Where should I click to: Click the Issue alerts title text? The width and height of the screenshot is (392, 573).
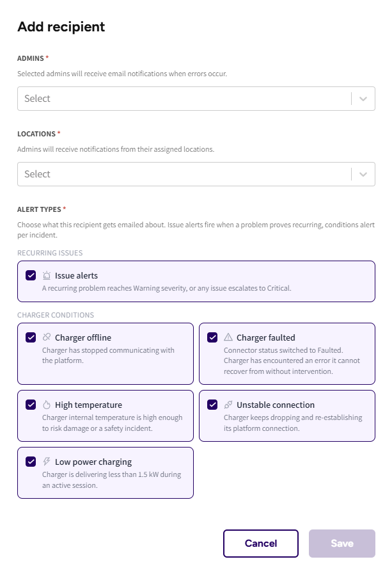click(76, 275)
